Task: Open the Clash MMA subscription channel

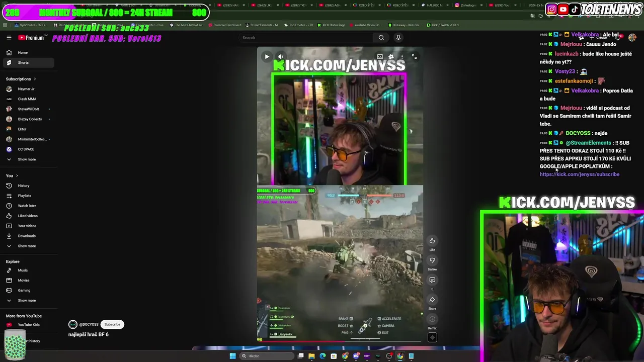Action: tap(27, 99)
